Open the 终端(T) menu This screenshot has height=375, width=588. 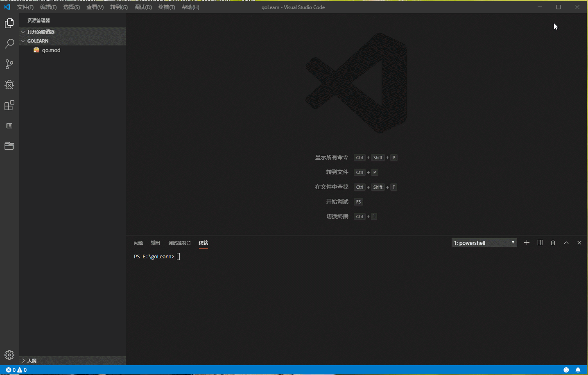tap(167, 7)
